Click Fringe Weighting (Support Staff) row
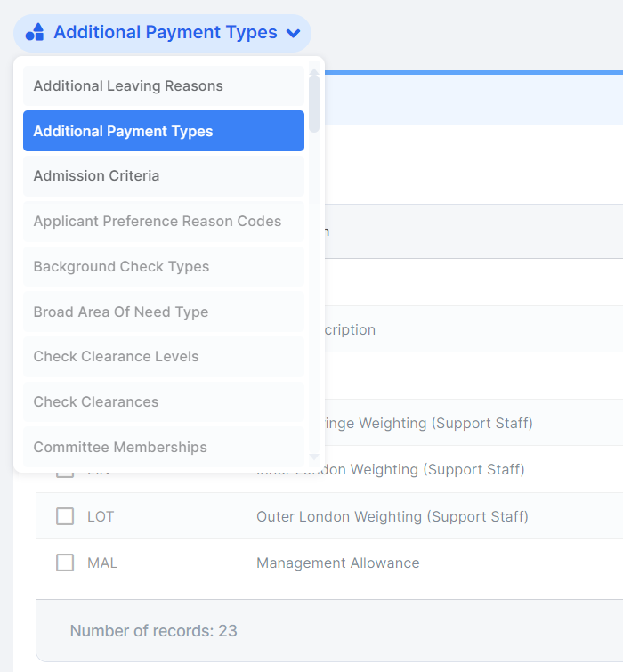Image resolution: width=623 pixels, height=672 pixels. (473, 423)
